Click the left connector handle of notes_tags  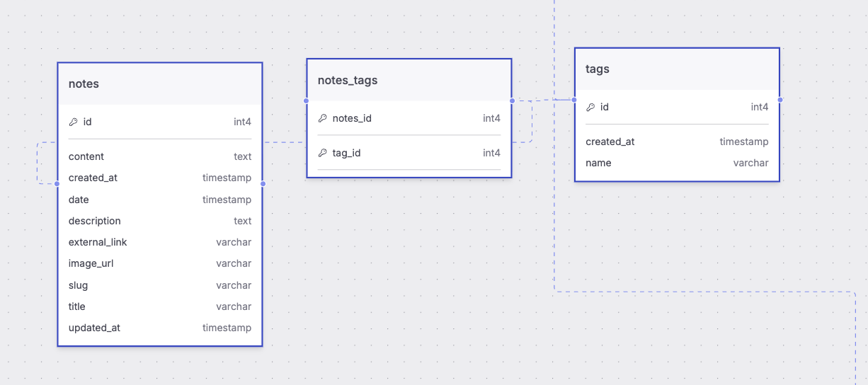coord(307,100)
